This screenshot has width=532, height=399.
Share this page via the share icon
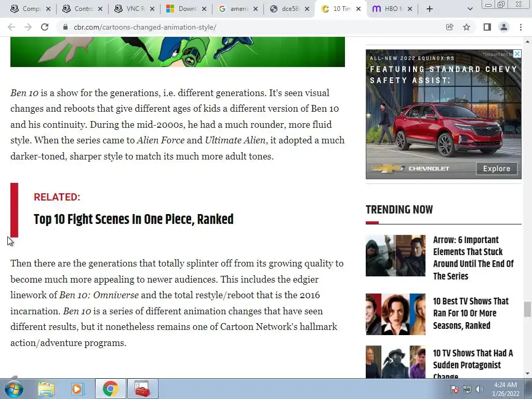449,27
